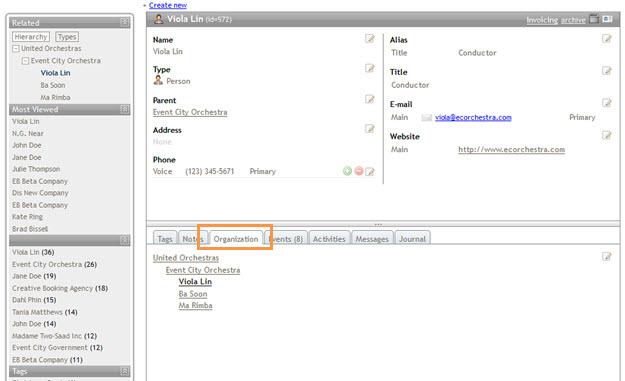
Task: Edit the Title section pencil icon
Action: (607, 71)
